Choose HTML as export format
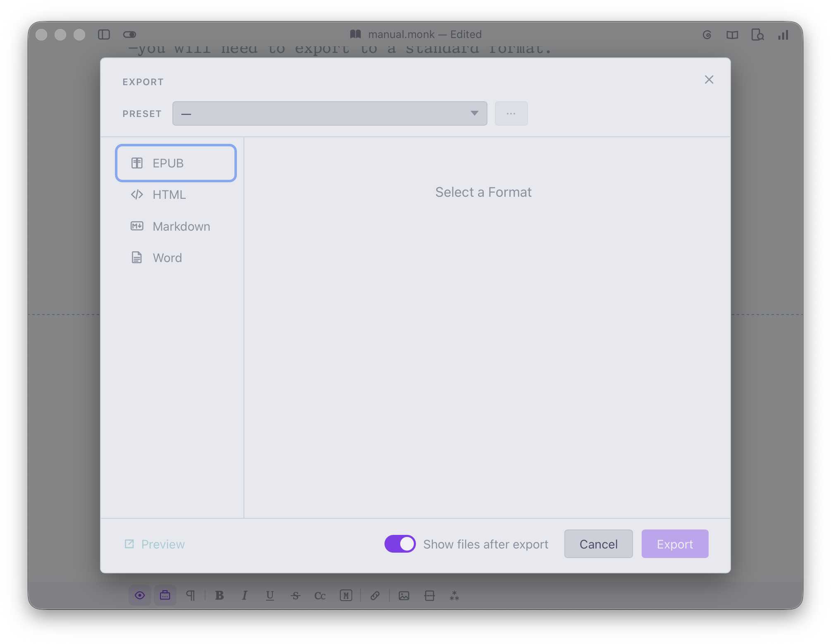831x644 pixels. pyautogui.click(x=176, y=195)
